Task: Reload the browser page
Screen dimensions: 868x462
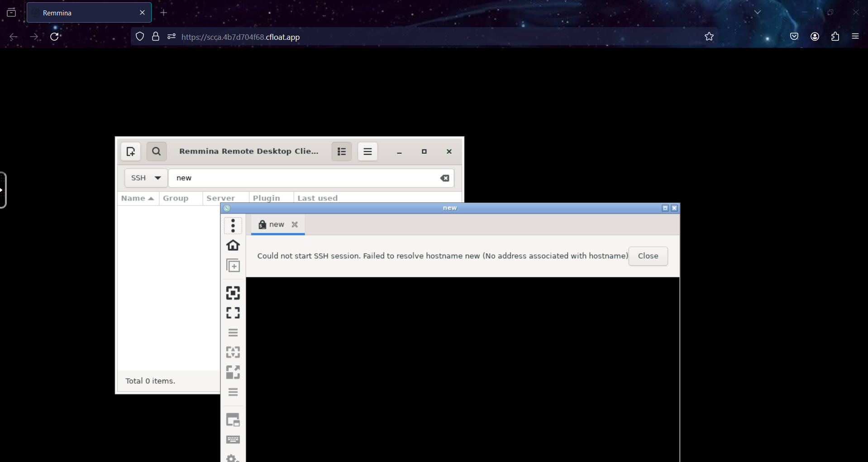Action: click(x=54, y=37)
